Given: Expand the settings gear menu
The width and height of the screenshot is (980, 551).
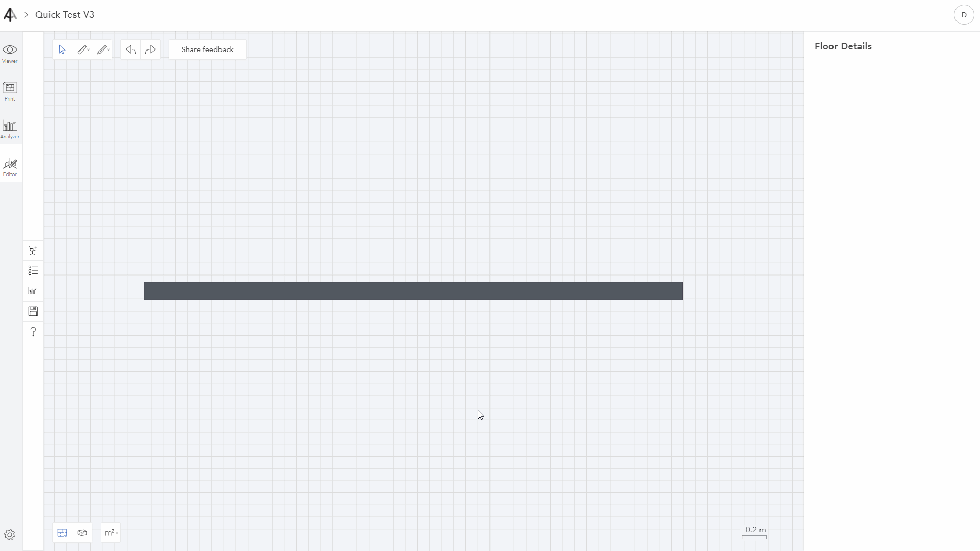Looking at the screenshot, I should click(x=9, y=535).
